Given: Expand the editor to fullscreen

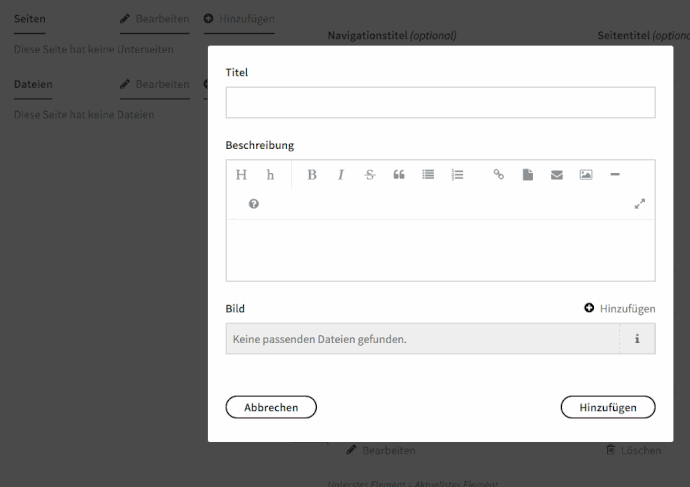Looking at the screenshot, I should click(640, 204).
